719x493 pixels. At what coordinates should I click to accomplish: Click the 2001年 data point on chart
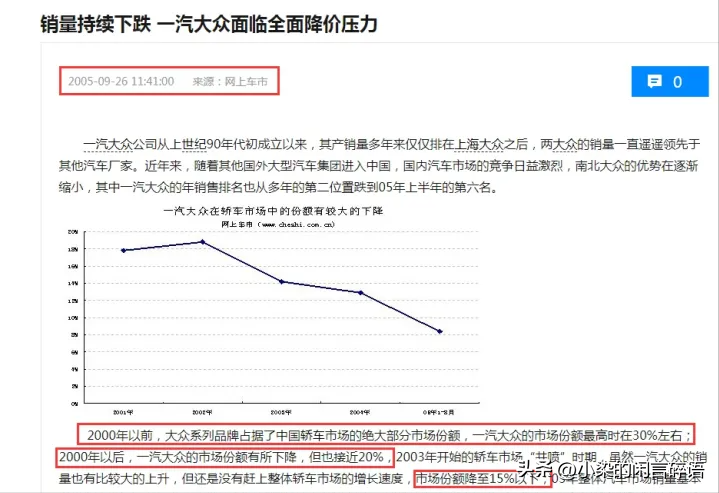coord(122,250)
